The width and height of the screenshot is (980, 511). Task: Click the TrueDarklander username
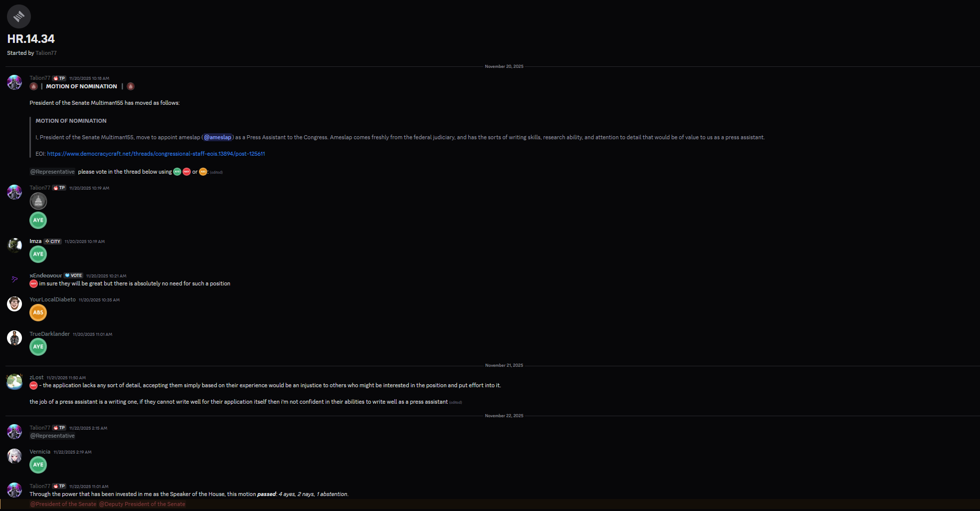pos(49,334)
